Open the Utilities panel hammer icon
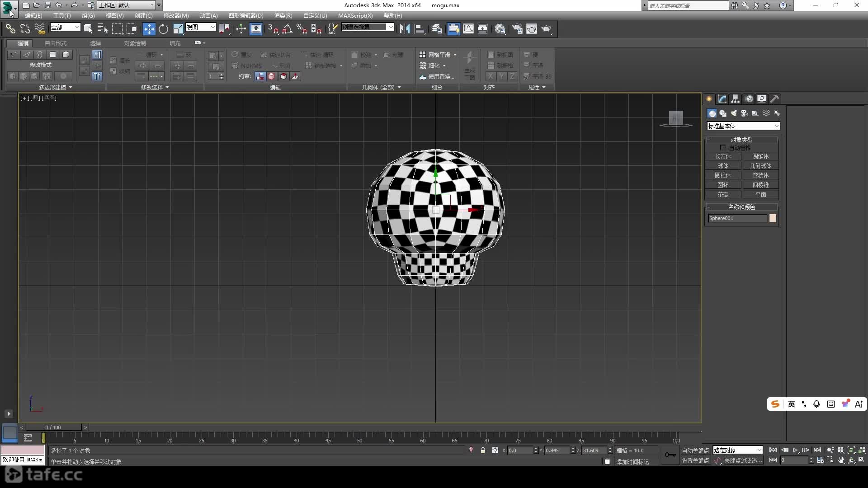The image size is (868, 488). (775, 99)
